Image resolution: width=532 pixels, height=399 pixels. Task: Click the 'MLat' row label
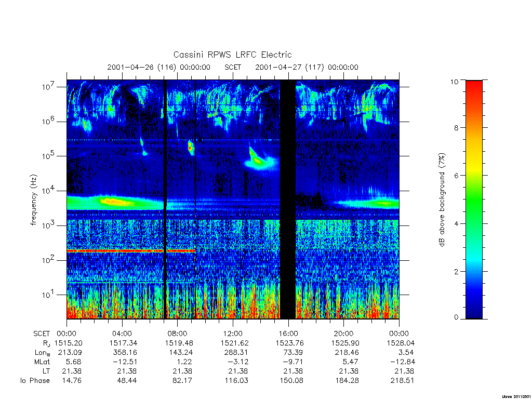tap(42, 362)
